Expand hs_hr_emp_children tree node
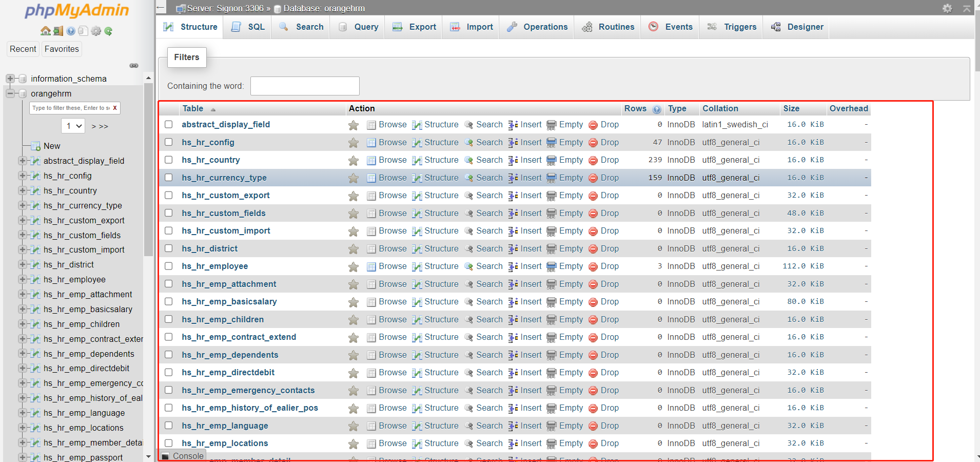The image size is (980, 462). 22,324
